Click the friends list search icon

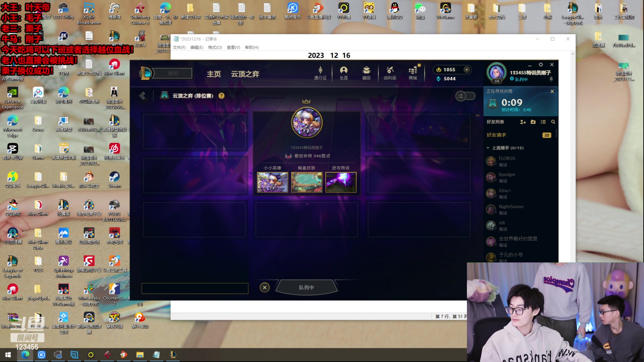pos(553,122)
